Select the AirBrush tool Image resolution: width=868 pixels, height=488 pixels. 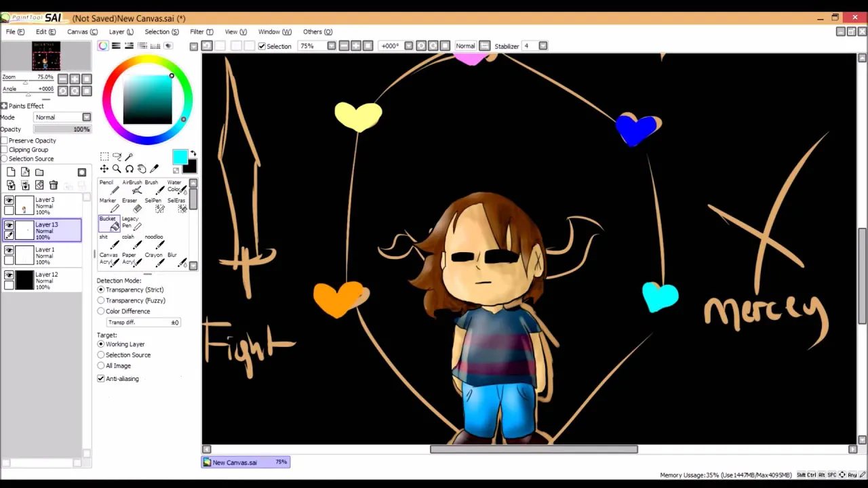tap(132, 188)
